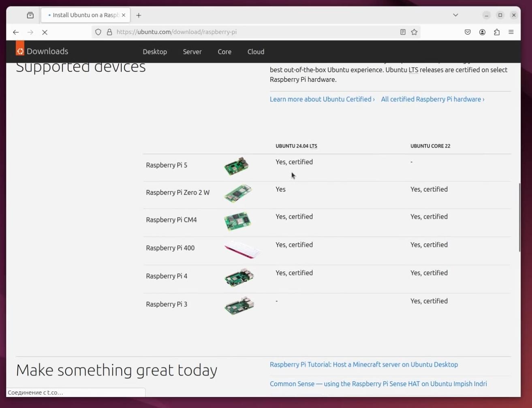Click the UBUNTU CORE 22 column header

tap(430, 146)
